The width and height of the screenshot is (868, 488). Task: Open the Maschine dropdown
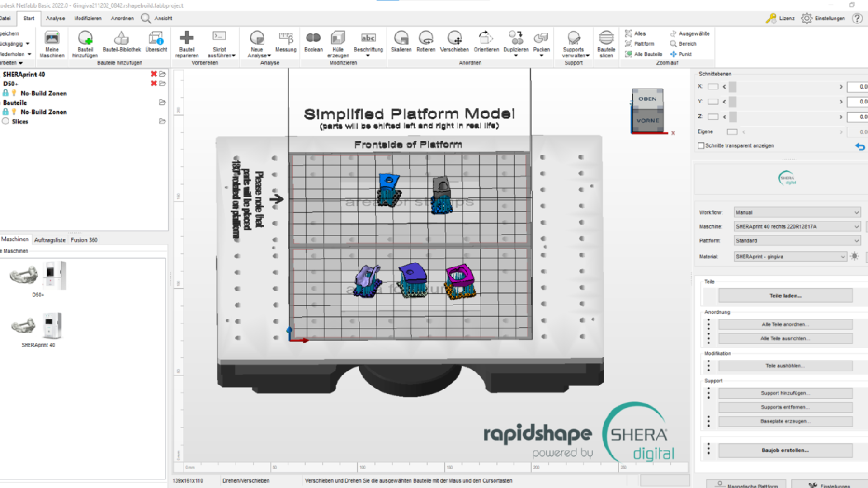(x=797, y=226)
